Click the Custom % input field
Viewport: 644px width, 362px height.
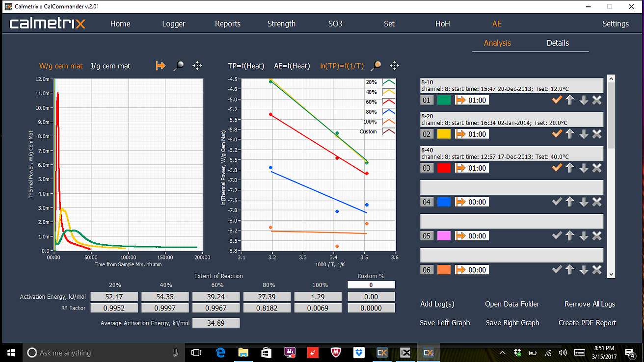371,285
